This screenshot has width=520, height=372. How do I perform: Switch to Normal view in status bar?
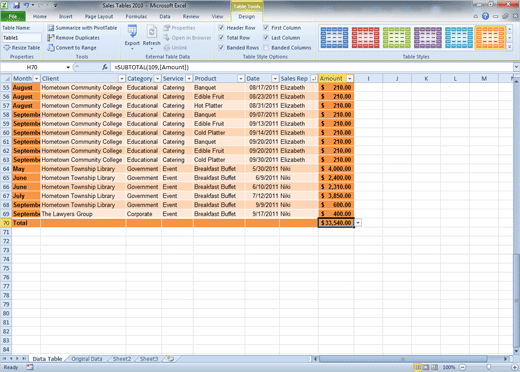tap(417, 367)
